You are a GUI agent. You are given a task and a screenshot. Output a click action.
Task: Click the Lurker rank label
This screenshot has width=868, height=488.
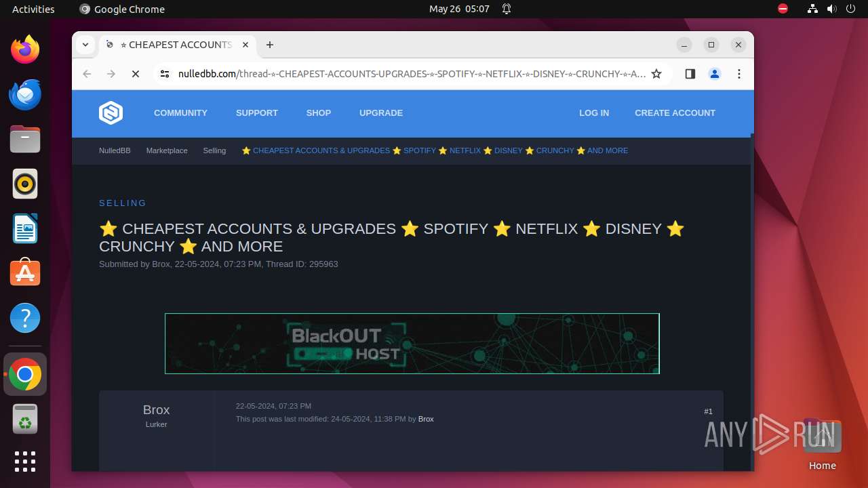[x=156, y=424]
